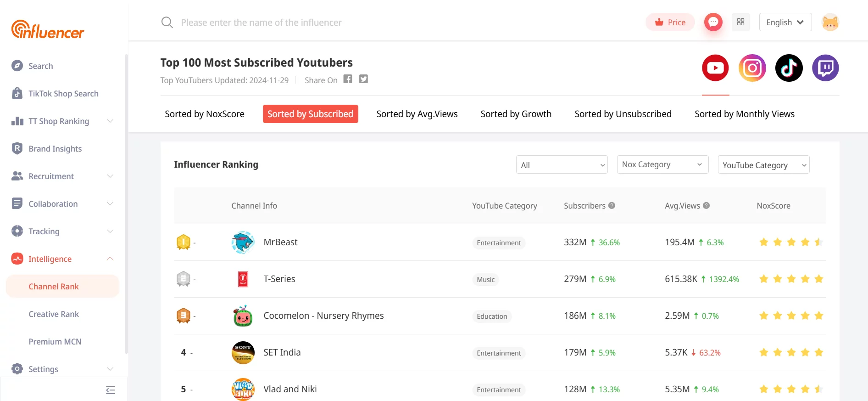Expand the TT Shop Ranking chevron
868x401 pixels.
pyautogui.click(x=110, y=121)
